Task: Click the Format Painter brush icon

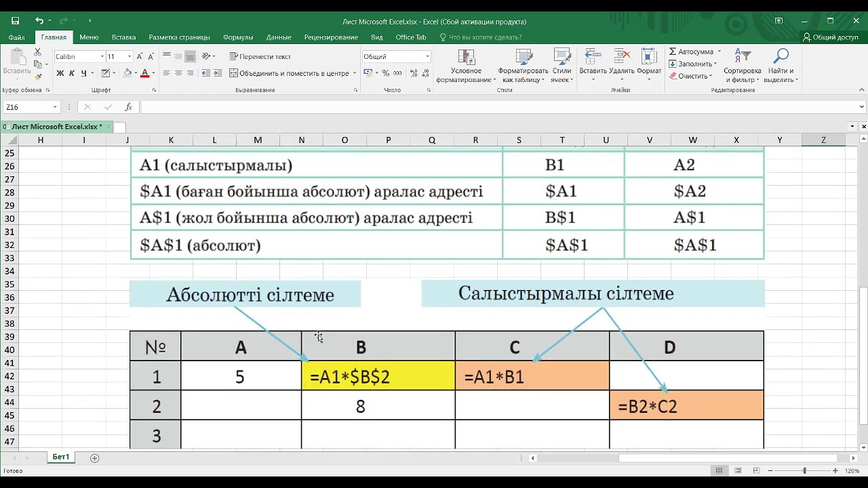Action: coord(38,77)
